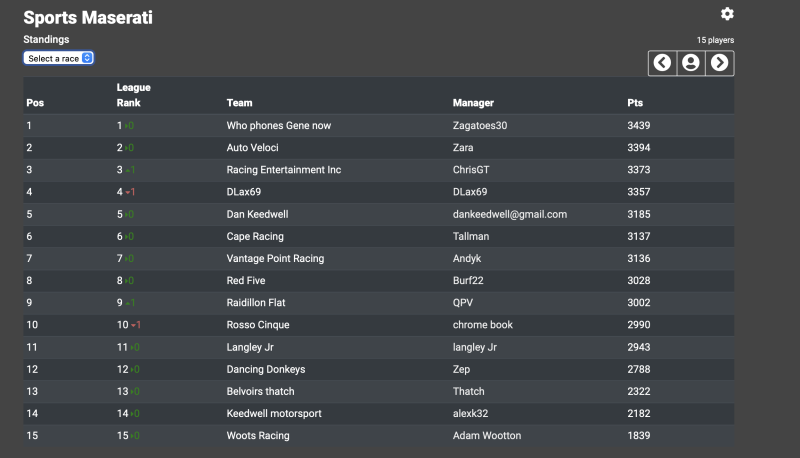Click the Pos column header
Screen dimensions: 800x458
click(35, 103)
